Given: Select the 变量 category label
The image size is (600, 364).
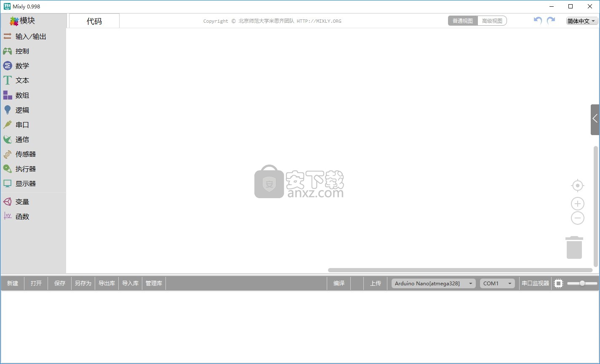Looking at the screenshot, I should point(22,202).
